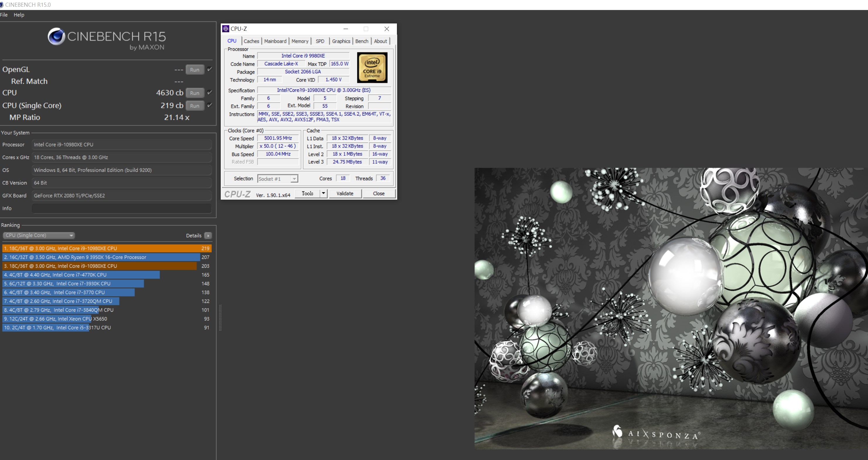Close the CPU-Z window with X
Viewport: 868px width, 460px height.
coord(387,29)
